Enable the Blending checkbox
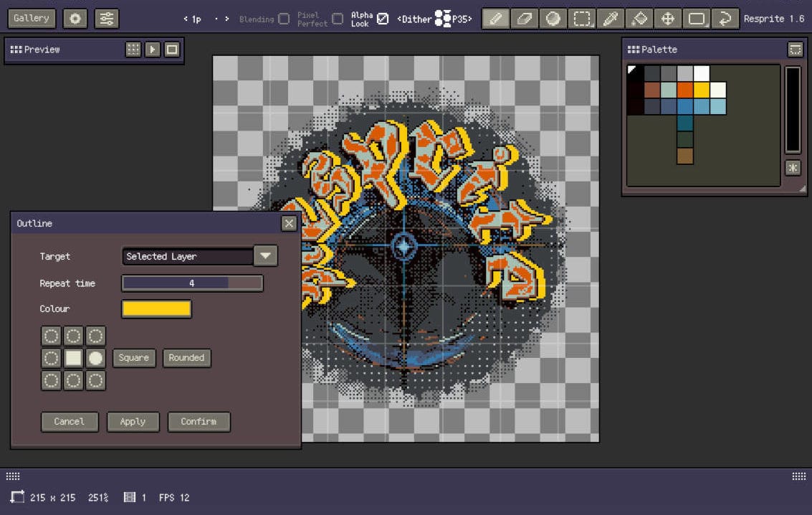This screenshot has height=515, width=812. coord(284,19)
